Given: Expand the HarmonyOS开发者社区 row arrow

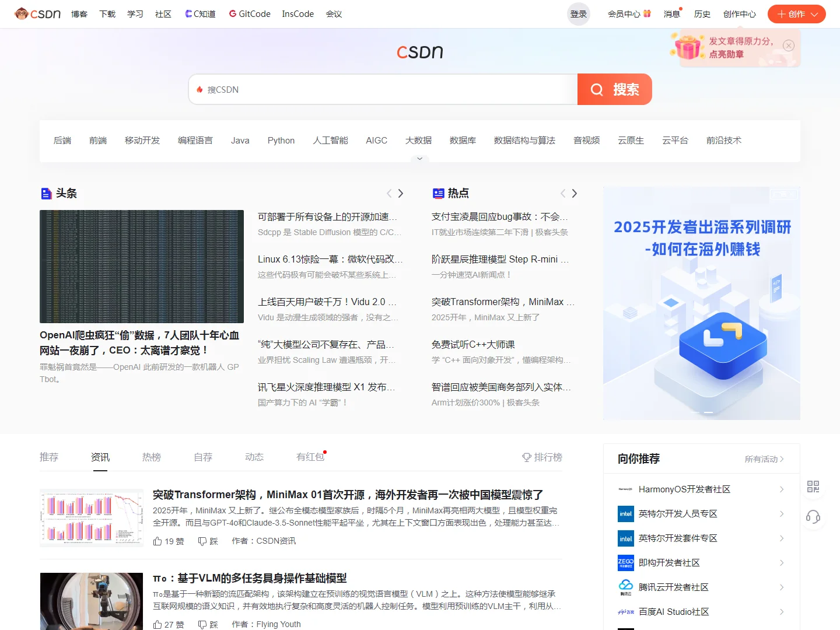Looking at the screenshot, I should [782, 489].
